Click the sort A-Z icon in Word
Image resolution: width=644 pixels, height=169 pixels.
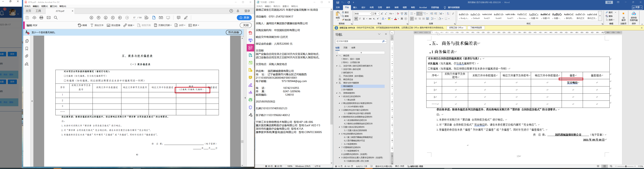[x=448, y=14]
